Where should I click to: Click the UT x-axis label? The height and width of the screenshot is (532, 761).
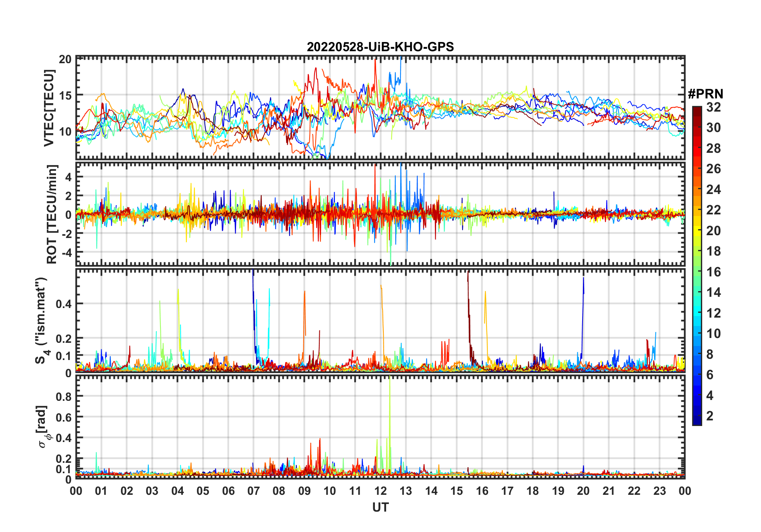(x=380, y=508)
